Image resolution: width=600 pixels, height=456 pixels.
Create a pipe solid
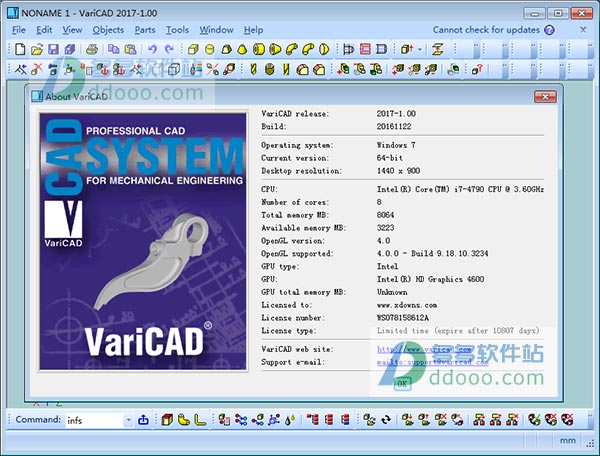pyautogui.click(x=259, y=49)
